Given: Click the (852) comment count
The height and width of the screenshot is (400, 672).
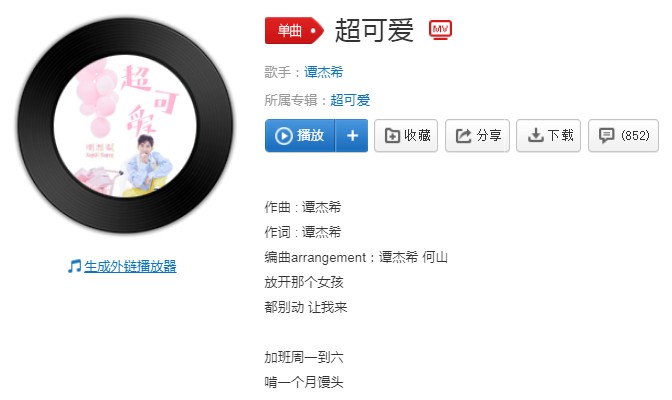Looking at the screenshot, I should coord(635,136).
